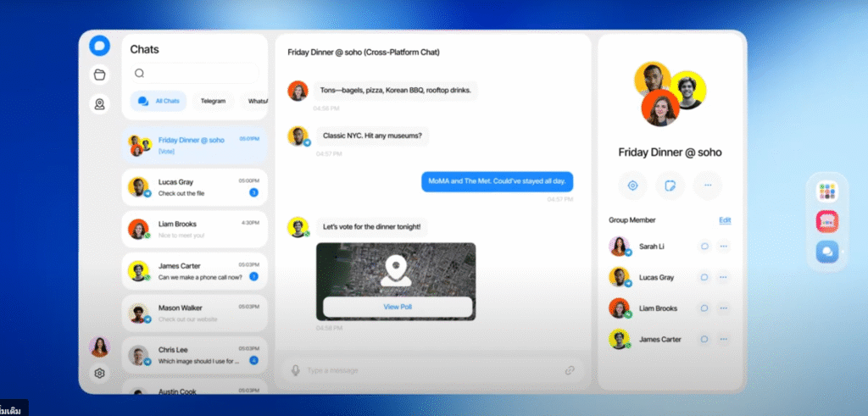Click the attachment link icon in message box
Viewport: 868px width, 416px height.
pyautogui.click(x=570, y=370)
